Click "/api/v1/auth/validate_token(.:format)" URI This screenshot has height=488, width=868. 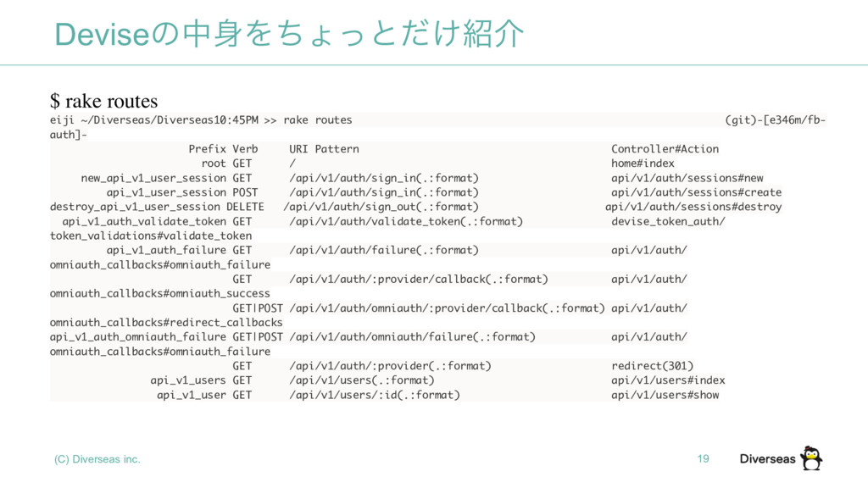[x=406, y=221]
